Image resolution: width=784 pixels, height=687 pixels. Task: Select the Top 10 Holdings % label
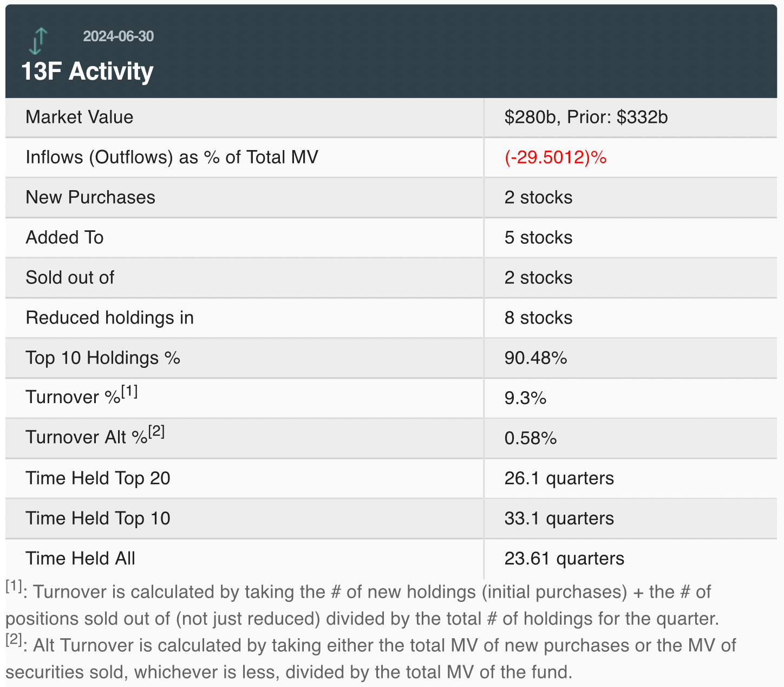[103, 358]
